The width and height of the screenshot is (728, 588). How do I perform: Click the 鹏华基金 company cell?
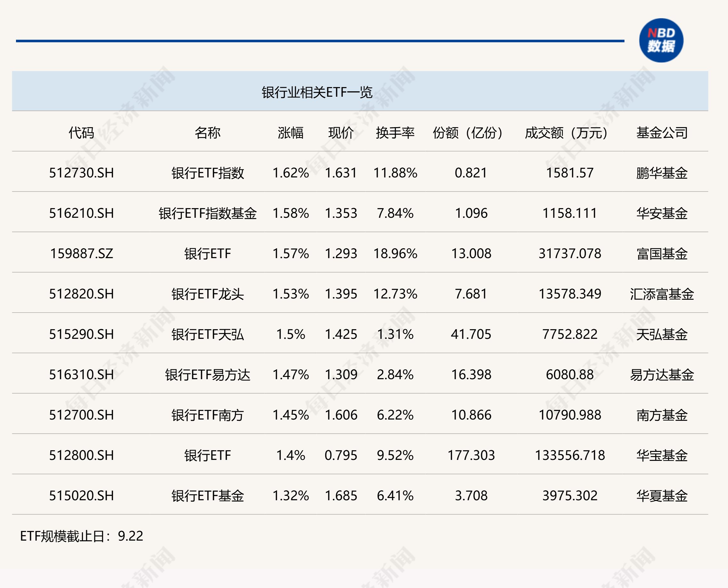pyautogui.click(x=662, y=173)
